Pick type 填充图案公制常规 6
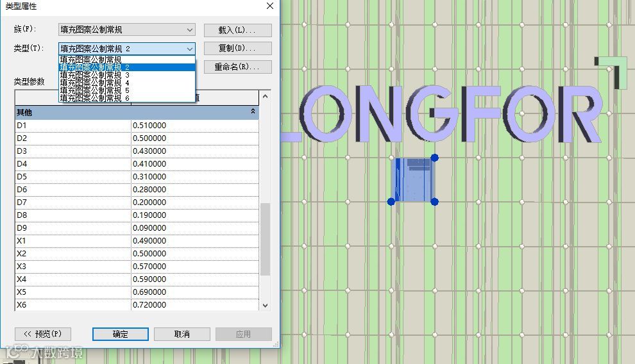This screenshot has width=635, height=364. [127, 98]
